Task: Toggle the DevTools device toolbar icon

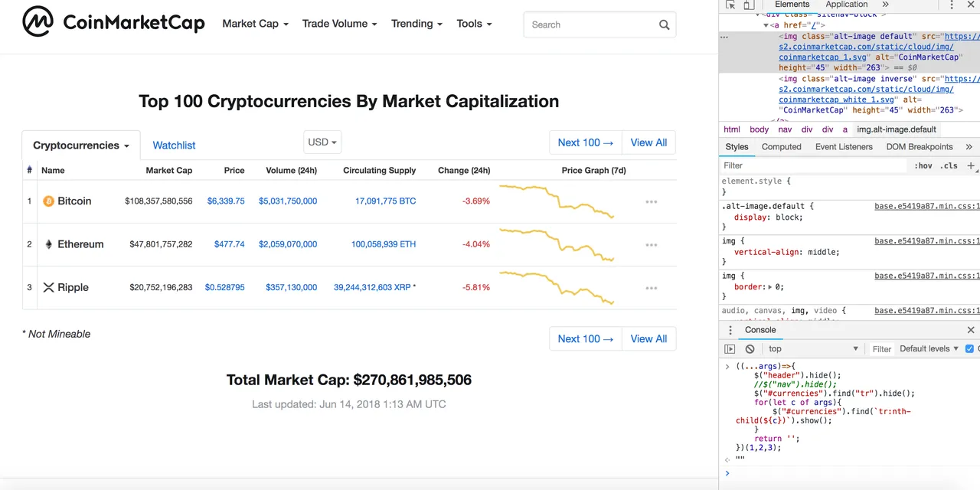Action: pos(749,5)
